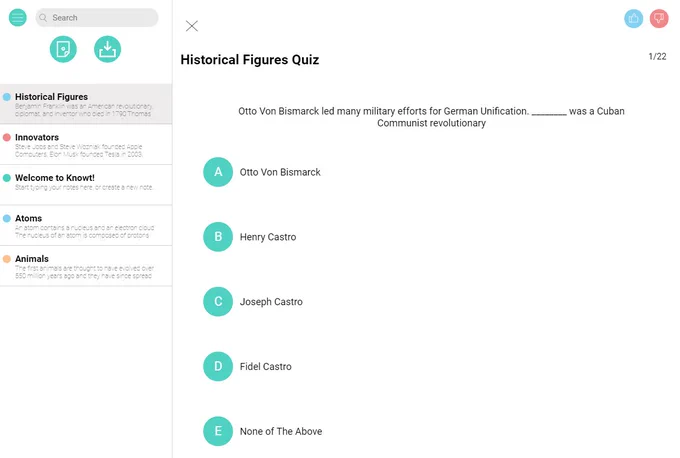Choose the Henry Castro answer text

268,237
